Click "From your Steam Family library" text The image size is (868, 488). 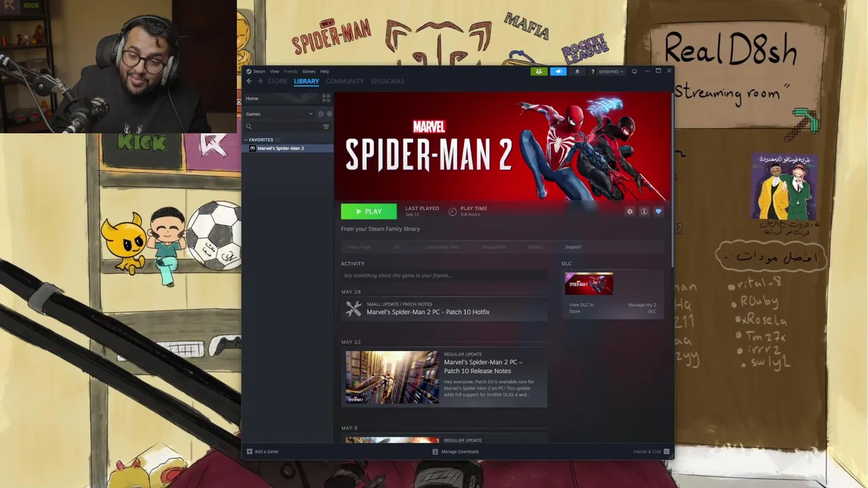(x=380, y=229)
